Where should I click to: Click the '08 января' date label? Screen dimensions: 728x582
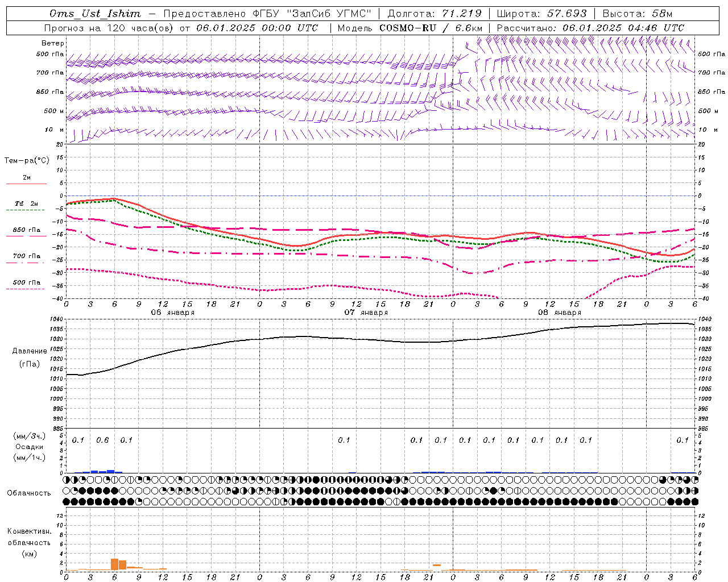pyautogui.click(x=560, y=313)
